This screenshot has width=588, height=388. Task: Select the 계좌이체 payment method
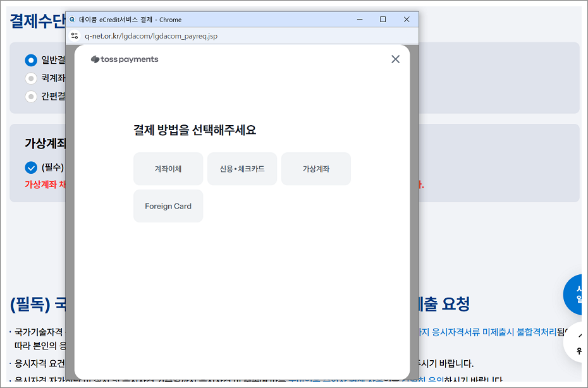[168, 169]
